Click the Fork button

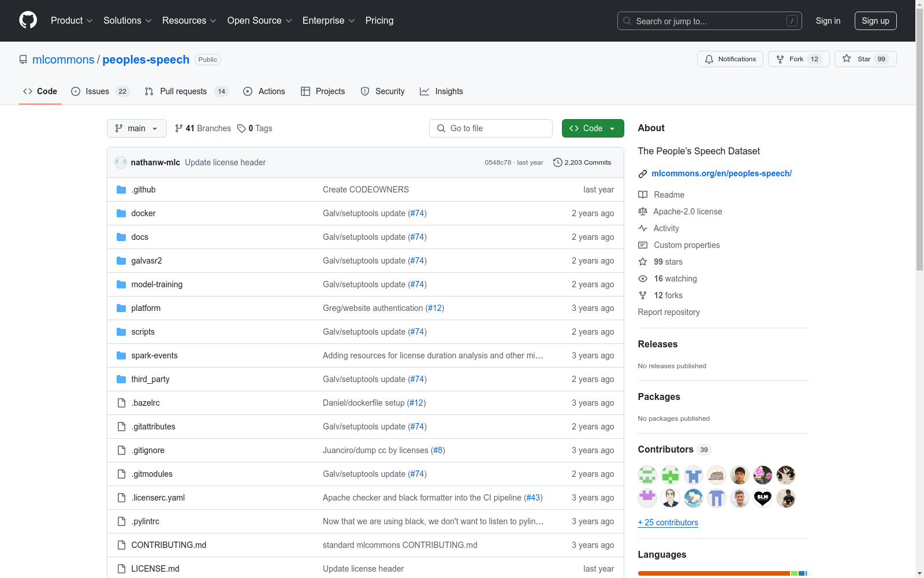coord(799,59)
